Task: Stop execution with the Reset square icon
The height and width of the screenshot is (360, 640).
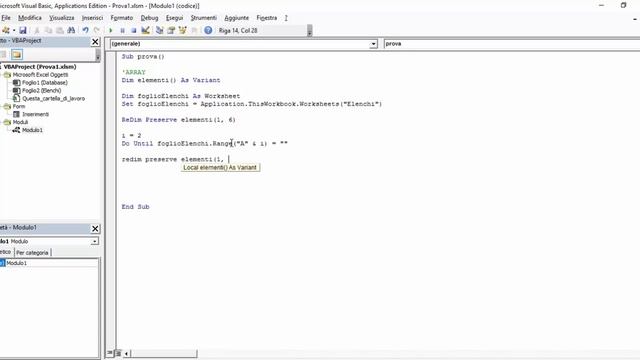Action: (x=133, y=30)
